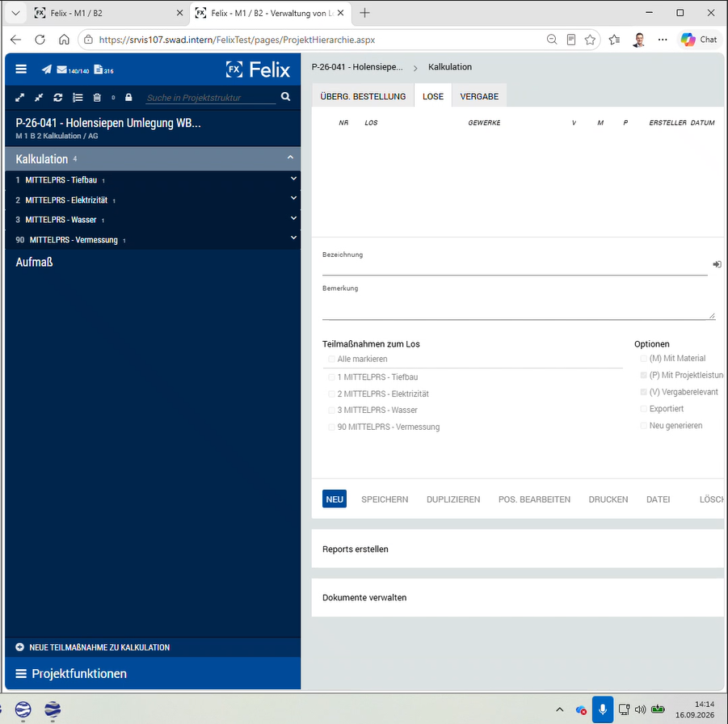Expand the 2 MITTELPRS - Elektrizität row chevron

[293, 198]
